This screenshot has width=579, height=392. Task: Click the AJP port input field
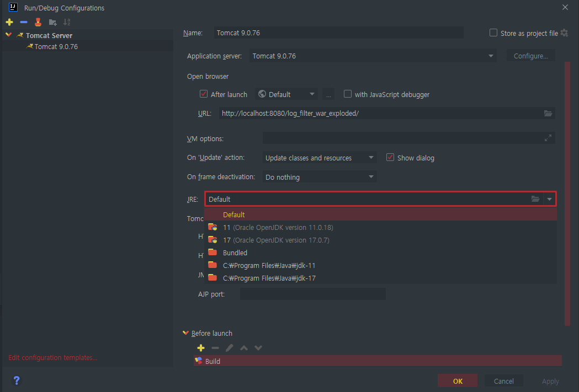coord(313,294)
